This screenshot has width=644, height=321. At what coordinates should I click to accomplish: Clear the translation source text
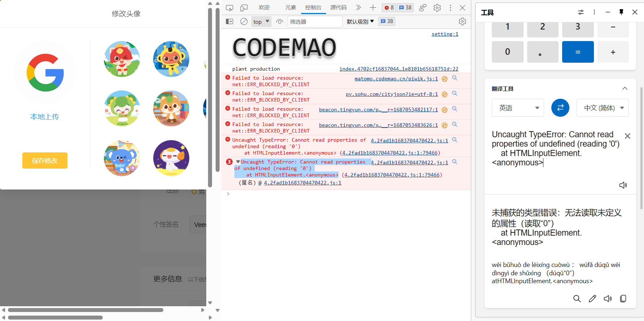click(x=627, y=136)
